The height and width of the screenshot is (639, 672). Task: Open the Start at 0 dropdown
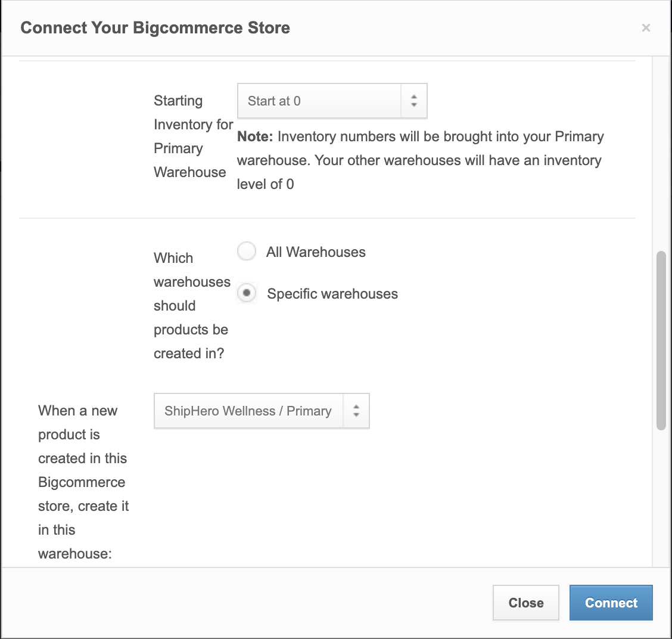click(332, 101)
